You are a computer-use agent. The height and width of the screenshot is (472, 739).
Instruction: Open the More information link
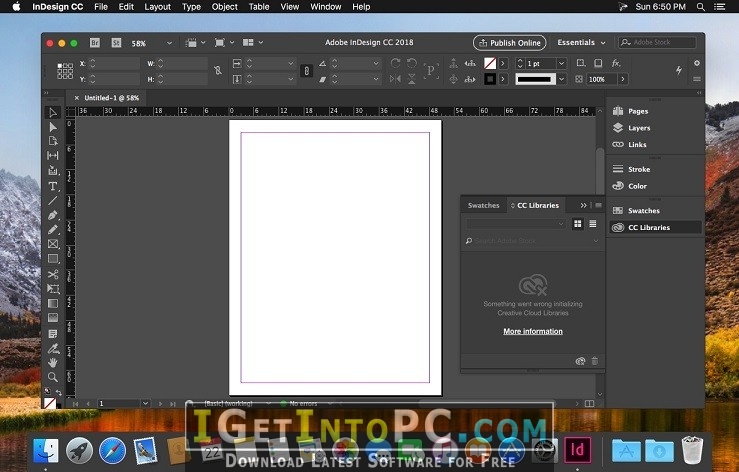coord(532,331)
